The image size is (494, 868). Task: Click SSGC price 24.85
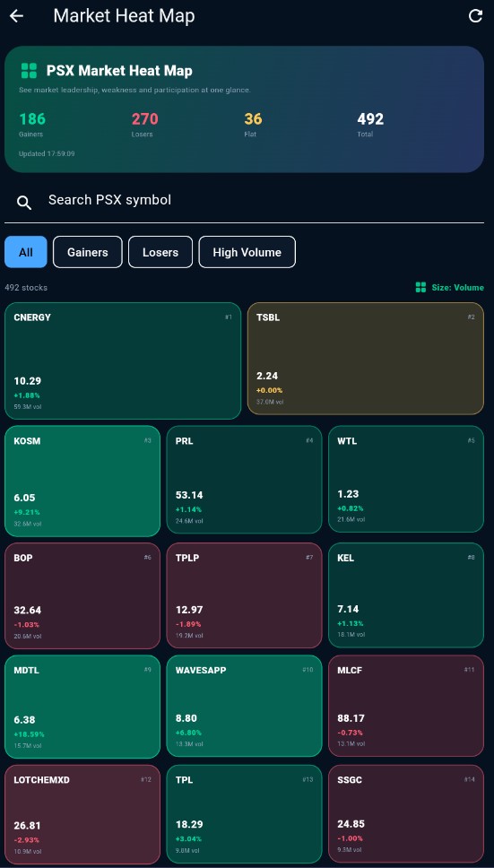351,824
